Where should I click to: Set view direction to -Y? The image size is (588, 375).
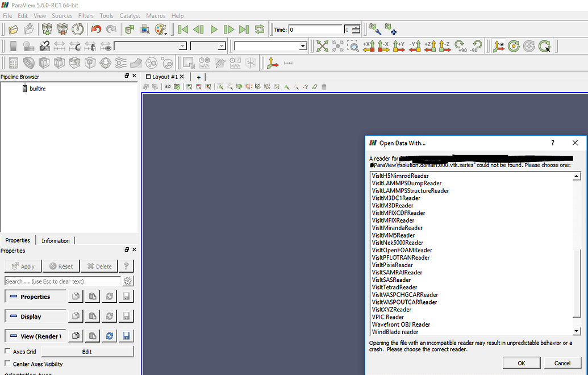tap(415, 46)
